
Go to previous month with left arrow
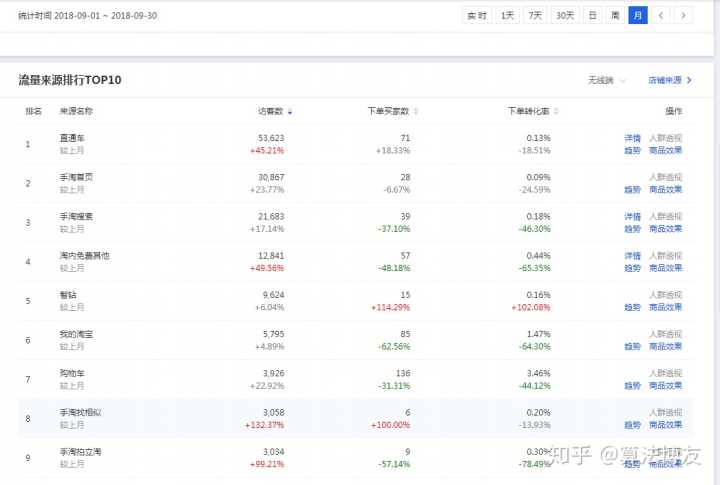(660, 15)
